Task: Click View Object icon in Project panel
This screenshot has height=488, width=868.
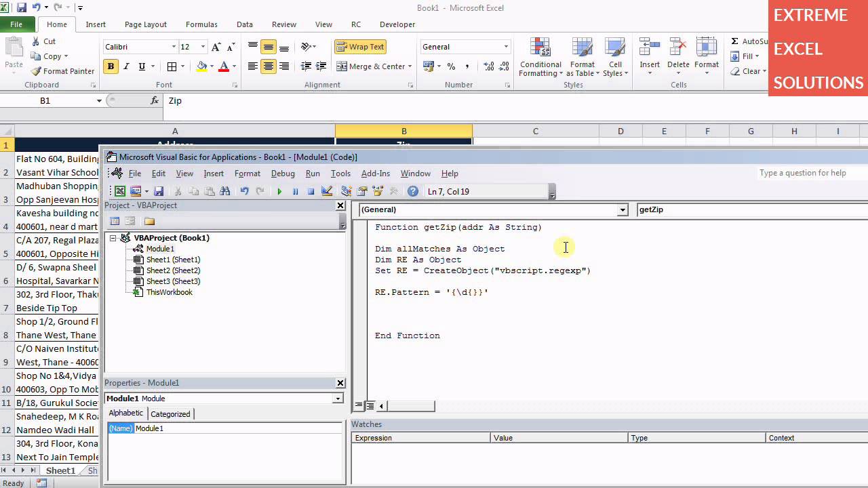Action: (x=130, y=221)
